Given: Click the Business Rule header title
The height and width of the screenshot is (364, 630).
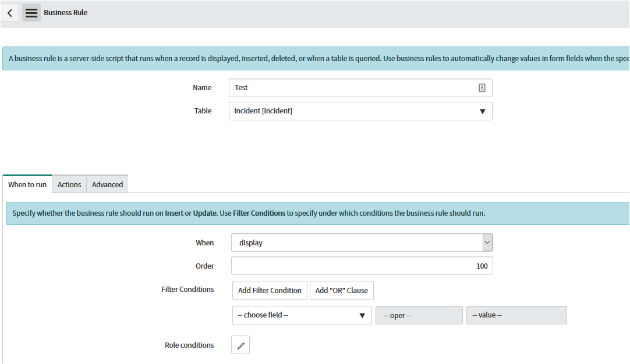Looking at the screenshot, I should [x=65, y=13].
